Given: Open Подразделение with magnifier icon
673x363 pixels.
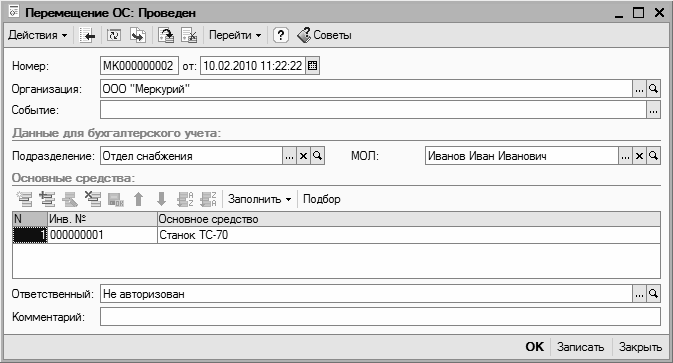Looking at the screenshot, I should coord(318,156).
